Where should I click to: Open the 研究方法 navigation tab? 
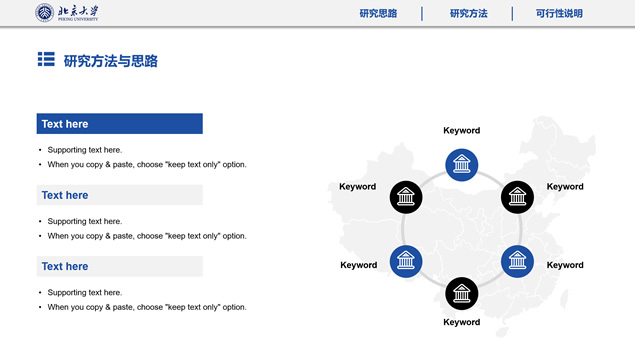[x=469, y=13]
